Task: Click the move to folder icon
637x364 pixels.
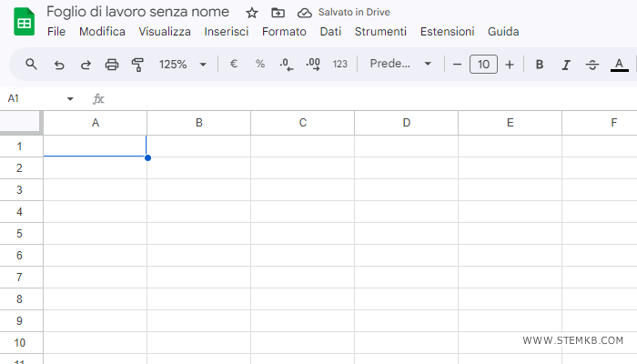Action: click(x=278, y=13)
